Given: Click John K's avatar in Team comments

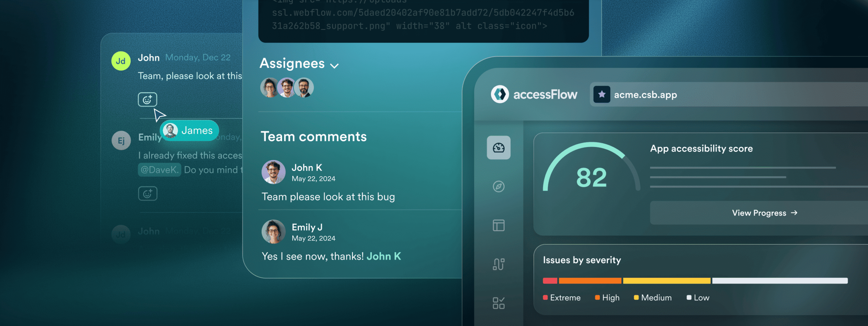Looking at the screenshot, I should (x=274, y=172).
